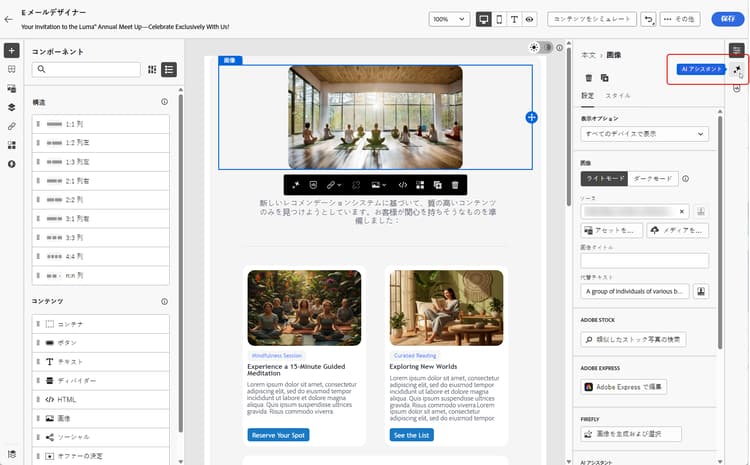Open the 100% zoom dropdown
Screen dimensions: 750x465
tap(449, 19)
